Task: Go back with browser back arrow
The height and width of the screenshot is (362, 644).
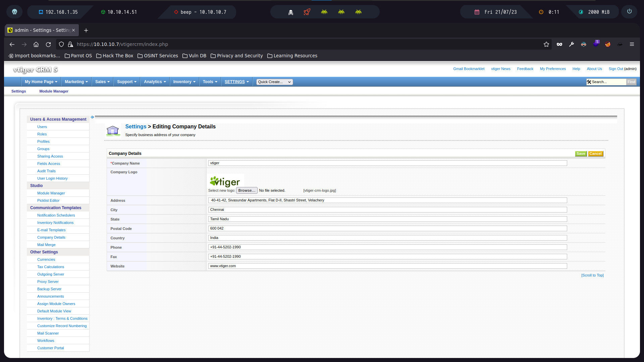Action: 12,44
